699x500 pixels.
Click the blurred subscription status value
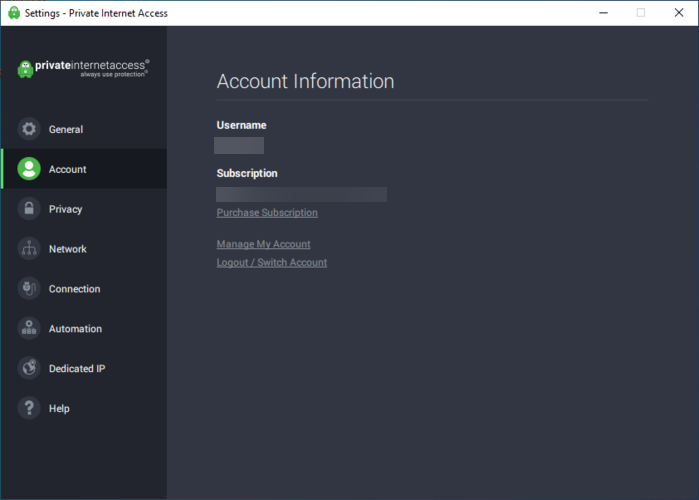click(301, 194)
